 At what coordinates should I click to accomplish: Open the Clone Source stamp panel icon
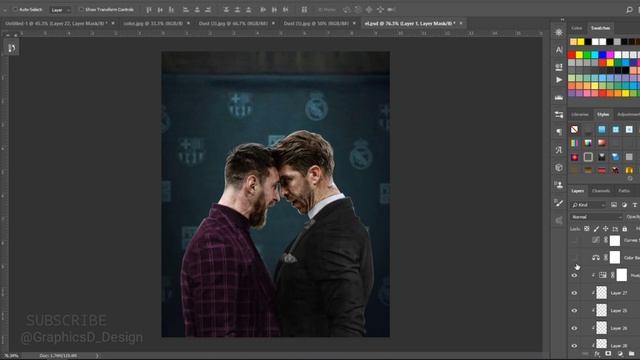click(559, 184)
